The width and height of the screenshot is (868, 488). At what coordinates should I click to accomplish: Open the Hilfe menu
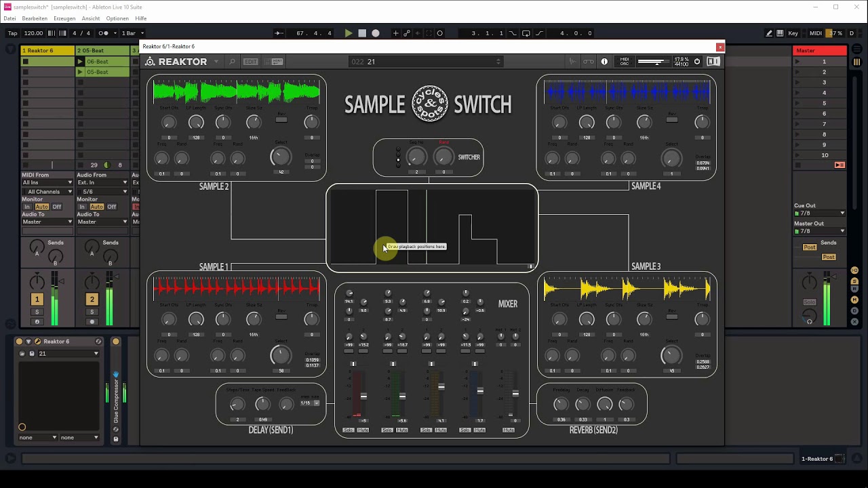coord(140,18)
